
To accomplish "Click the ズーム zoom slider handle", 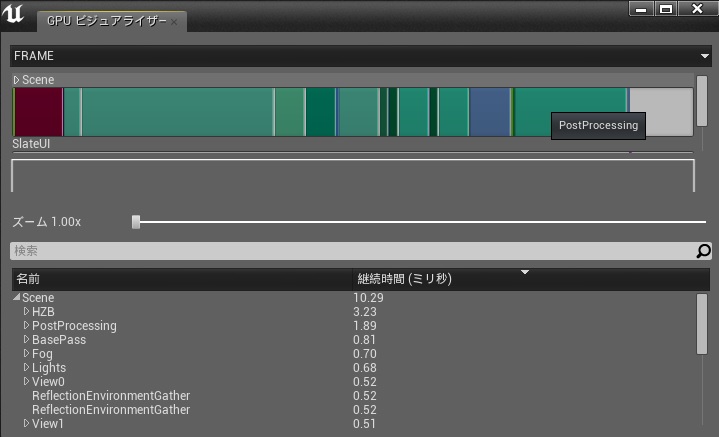I will pyautogui.click(x=136, y=222).
